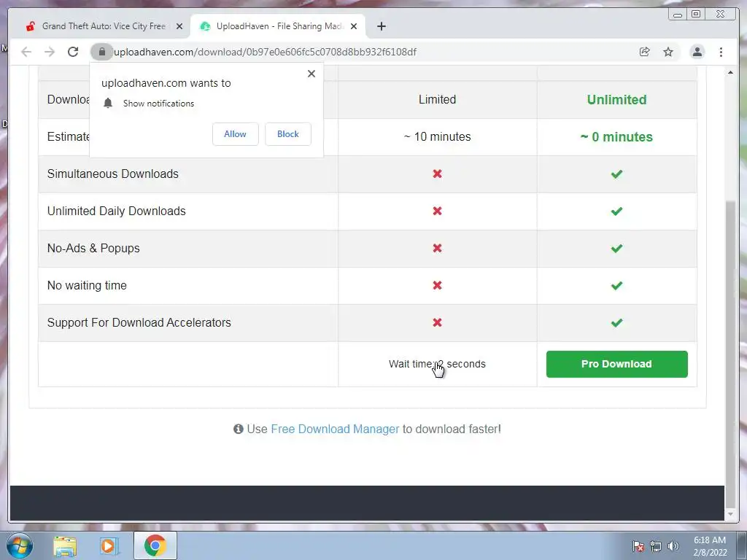The width and height of the screenshot is (747, 560).
Task: Close the UploadHaven tab
Action: point(354,26)
